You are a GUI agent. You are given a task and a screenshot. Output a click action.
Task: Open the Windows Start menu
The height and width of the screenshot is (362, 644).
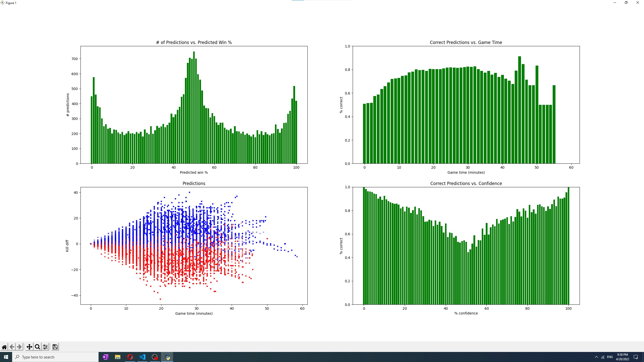coord(6,357)
